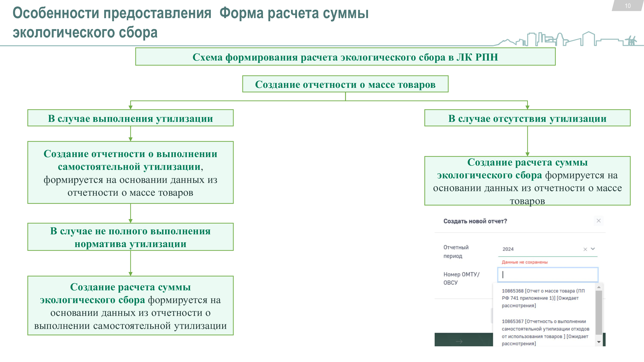The height and width of the screenshot is (362, 644).
Task: Click 'В случае отсутствия утилизации' box
Action: coord(527,118)
